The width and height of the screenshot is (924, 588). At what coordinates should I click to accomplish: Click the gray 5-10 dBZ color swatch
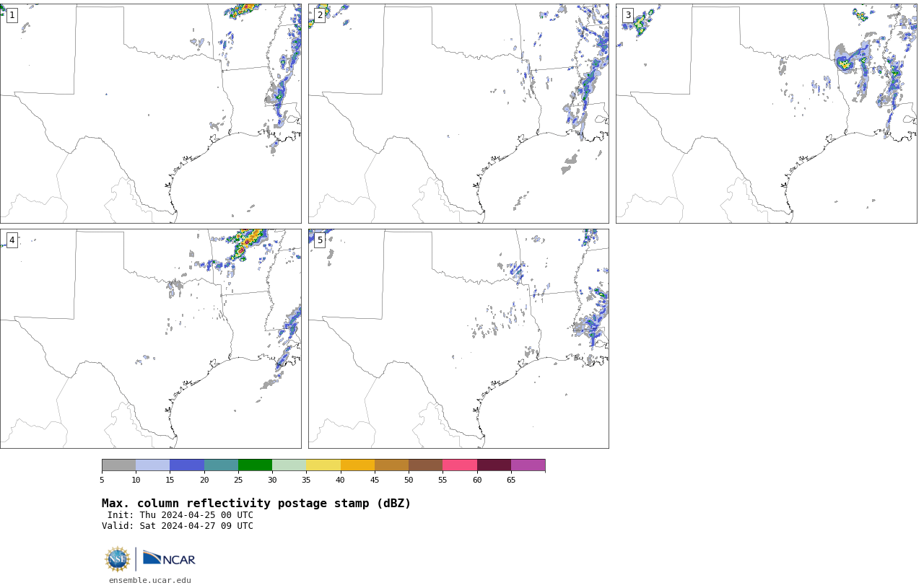118,465
